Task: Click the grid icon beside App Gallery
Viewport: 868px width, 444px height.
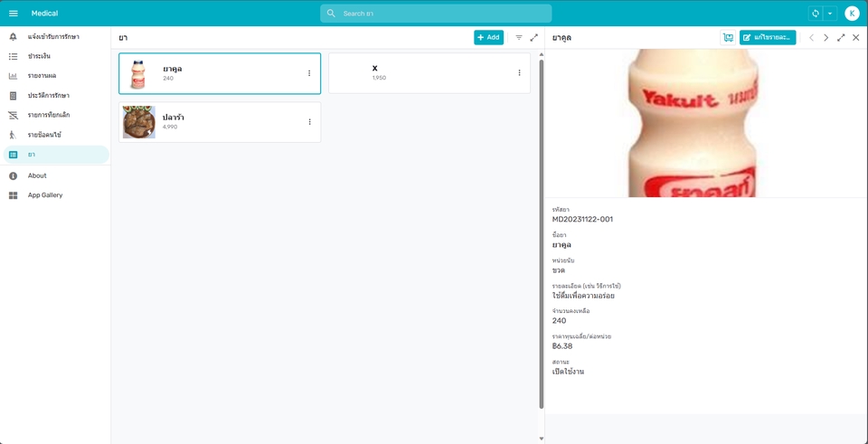Action: pos(14,195)
